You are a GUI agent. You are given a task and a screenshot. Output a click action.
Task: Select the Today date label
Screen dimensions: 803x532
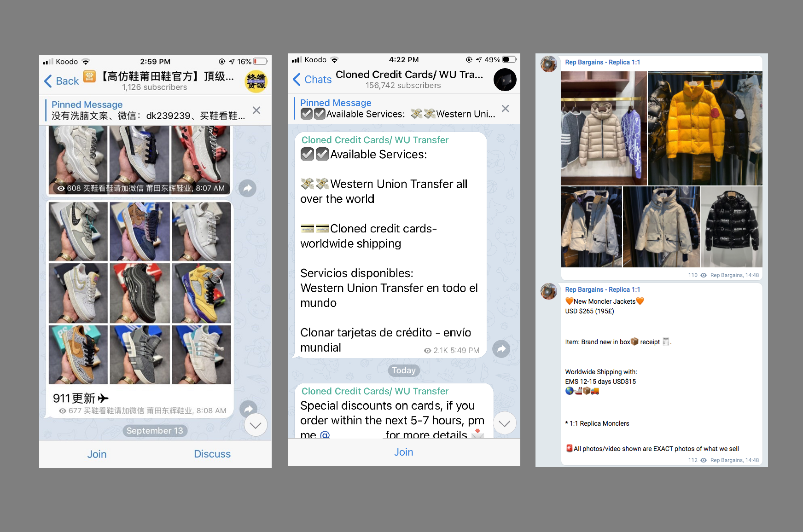click(404, 370)
